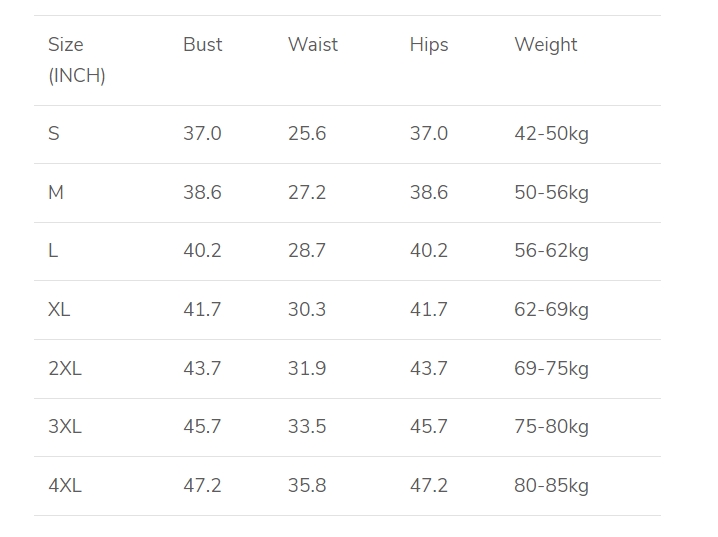Click the 80-85kg weight cell
The height and width of the screenshot is (537, 718).
551,486
